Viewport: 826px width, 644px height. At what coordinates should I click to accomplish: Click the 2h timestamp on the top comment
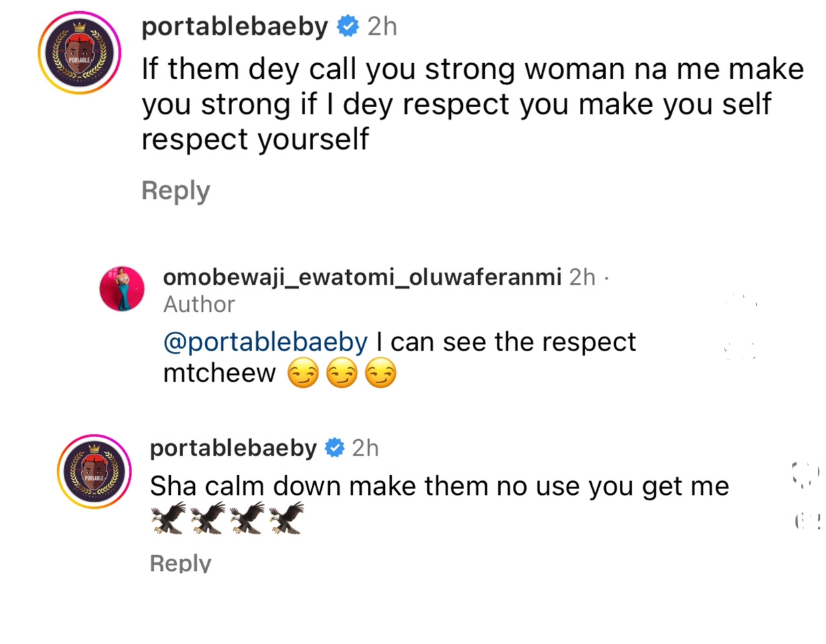pos(382,27)
